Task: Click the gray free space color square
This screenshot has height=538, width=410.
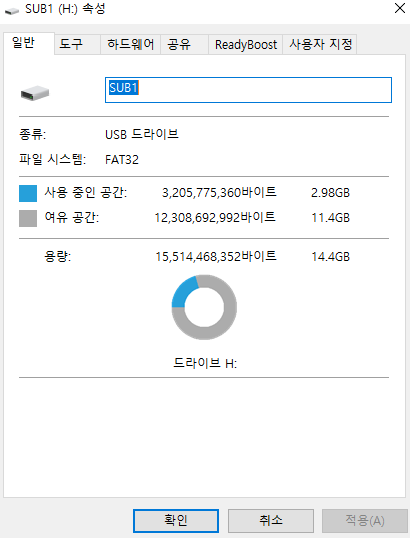Action: click(28, 218)
